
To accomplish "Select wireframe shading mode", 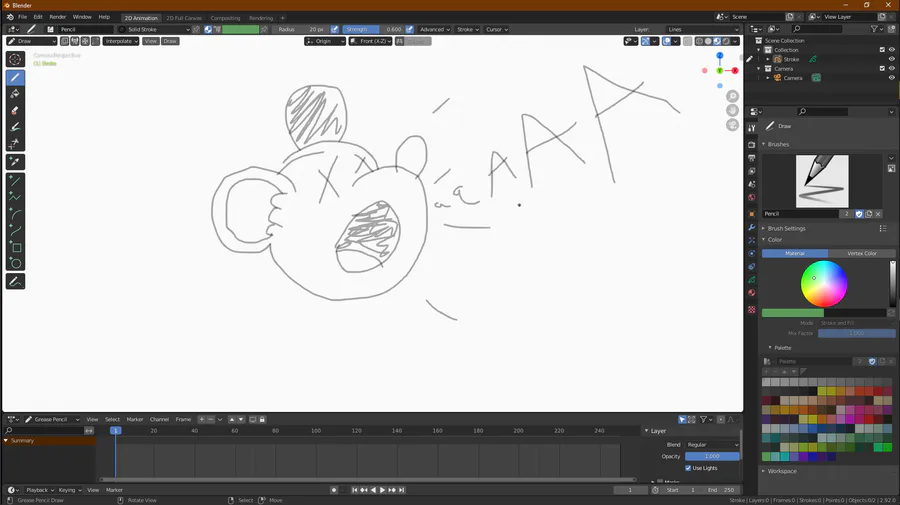I will [699, 41].
